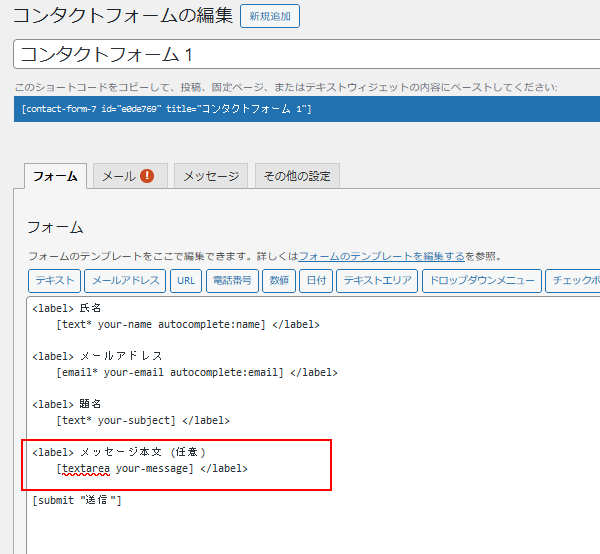Click the メールアドレス tag generator button
The width and height of the screenshot is (600, 554).
(x=125, y=281)
